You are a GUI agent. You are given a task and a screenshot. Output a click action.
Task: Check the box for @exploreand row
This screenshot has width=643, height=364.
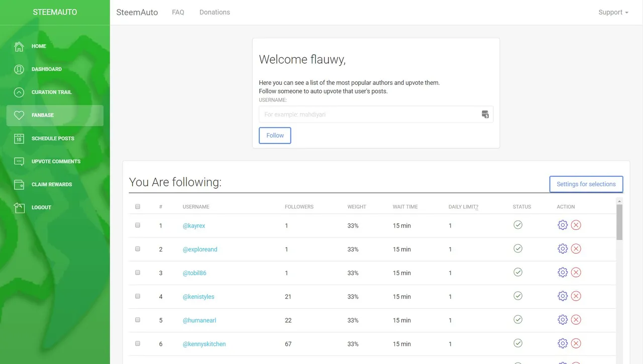[138, 249]
